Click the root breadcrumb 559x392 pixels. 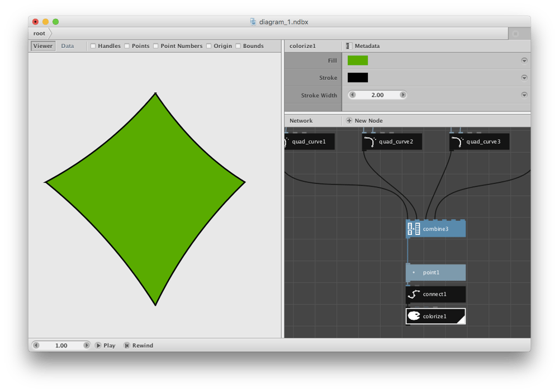click(39, 34)
